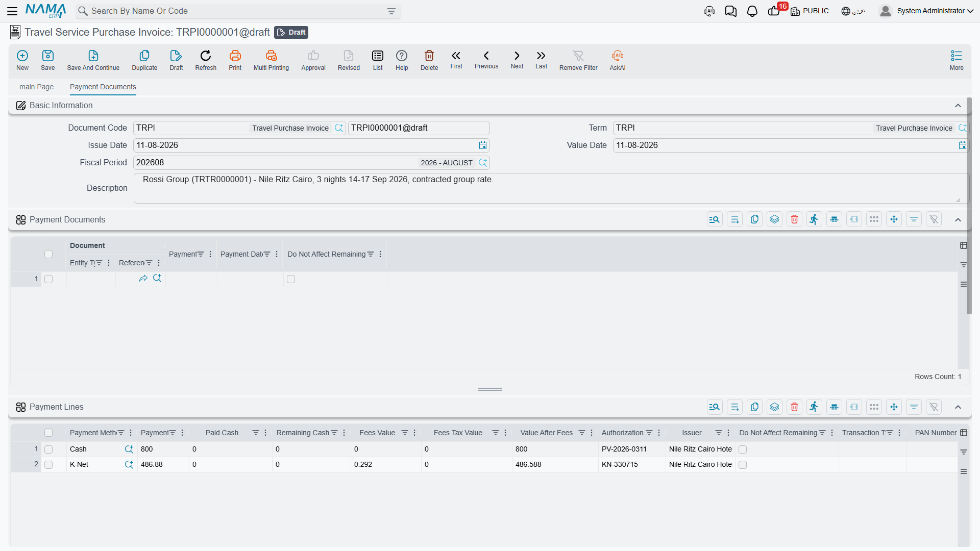Open Document Code TRPI lookup
Screen dimensions: 980x551
click(339, 128)
